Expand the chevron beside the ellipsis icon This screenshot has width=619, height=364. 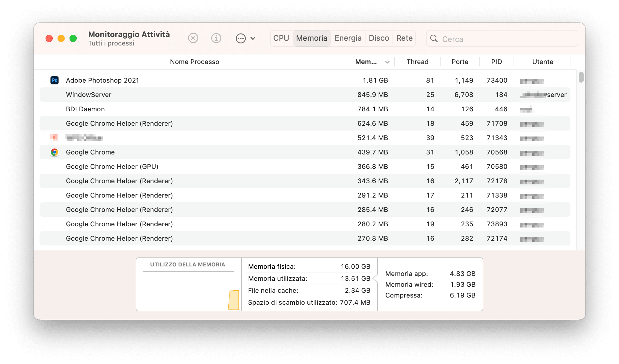point(253,38)
